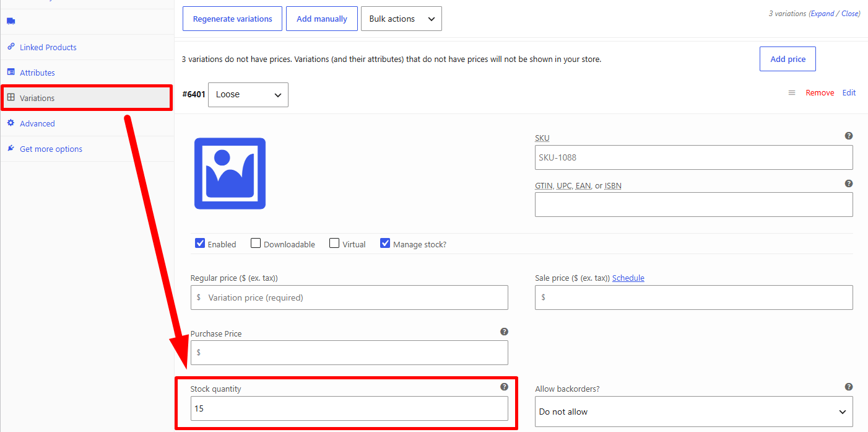This screenshot has width=868, height=432.
Task: Click the Edit link for variation #6401
Action: (x=849, y=92)
